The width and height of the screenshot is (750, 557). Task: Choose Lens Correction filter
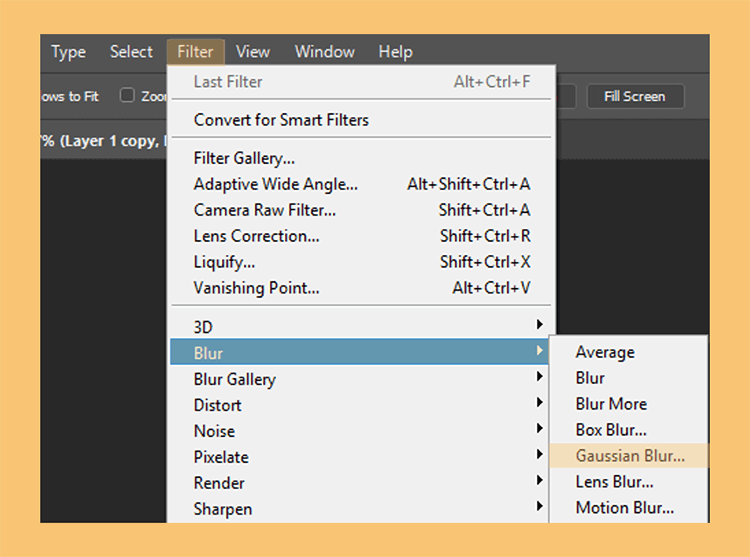pyautogui.click(x=361, y=236)
